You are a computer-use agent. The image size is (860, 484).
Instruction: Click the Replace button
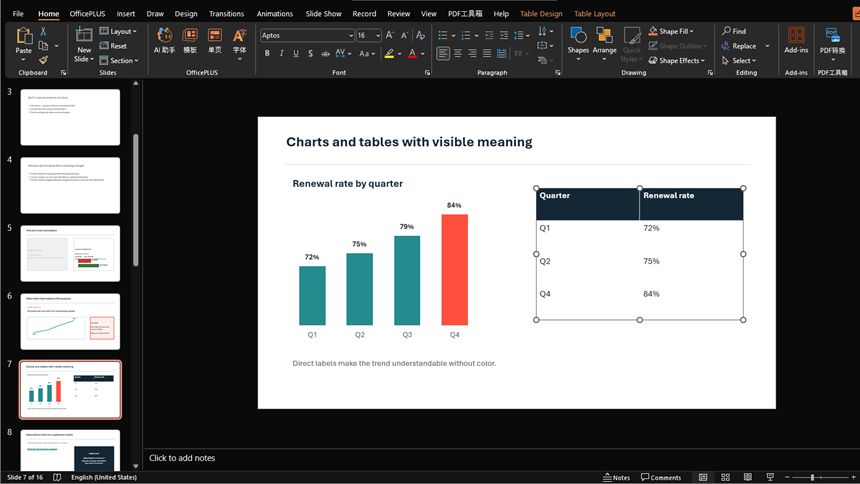coord(739,46)
